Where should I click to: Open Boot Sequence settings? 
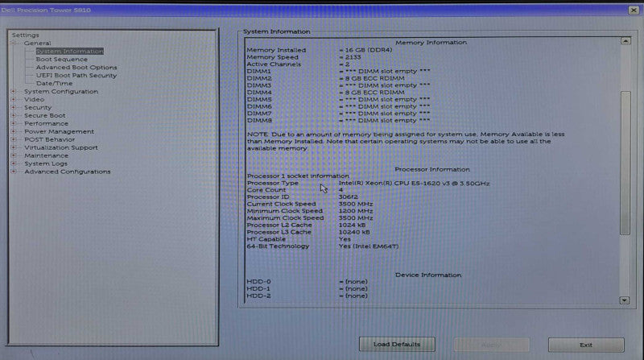62,60
